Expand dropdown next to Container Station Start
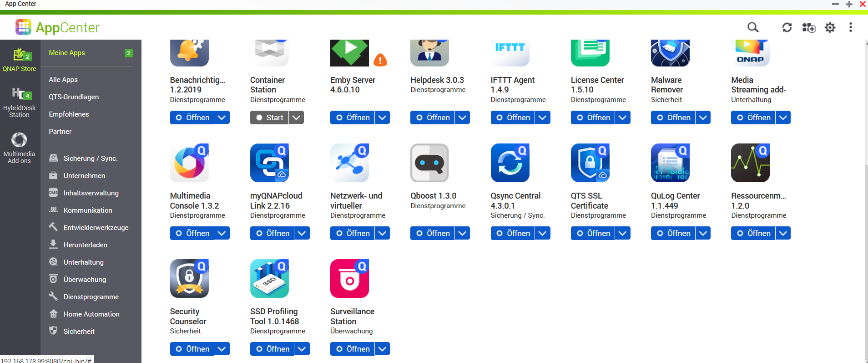Screen dimensions: 868x363 click(296, 118)
